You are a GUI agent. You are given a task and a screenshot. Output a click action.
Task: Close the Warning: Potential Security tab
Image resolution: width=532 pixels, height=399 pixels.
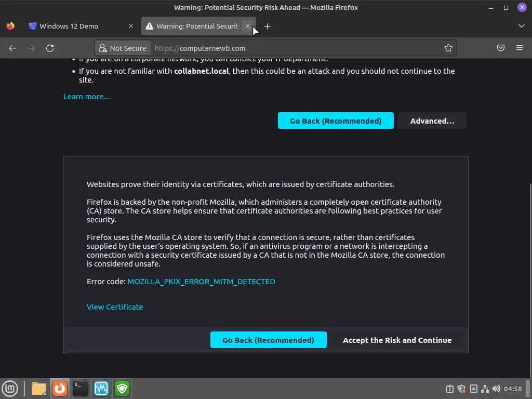tap(248, 26)
